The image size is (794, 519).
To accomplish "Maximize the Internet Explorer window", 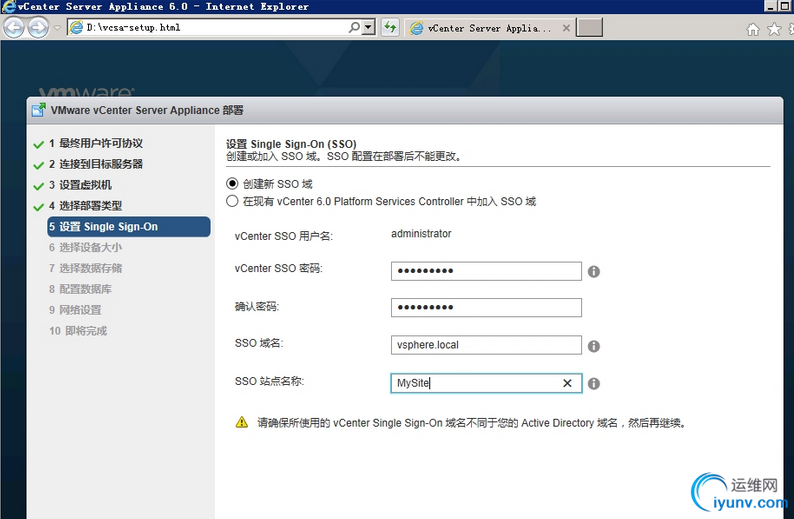I will tap(785, 6).
